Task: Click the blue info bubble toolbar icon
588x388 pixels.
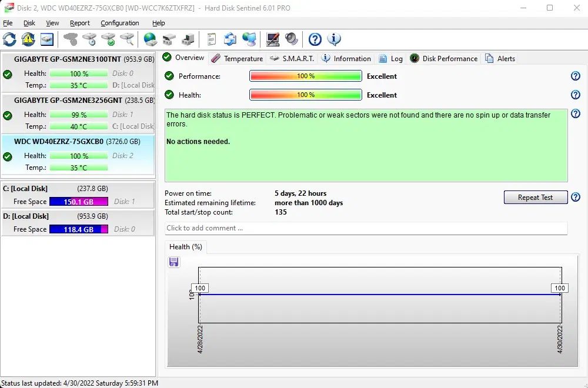Action: click(x=334, y=39)
